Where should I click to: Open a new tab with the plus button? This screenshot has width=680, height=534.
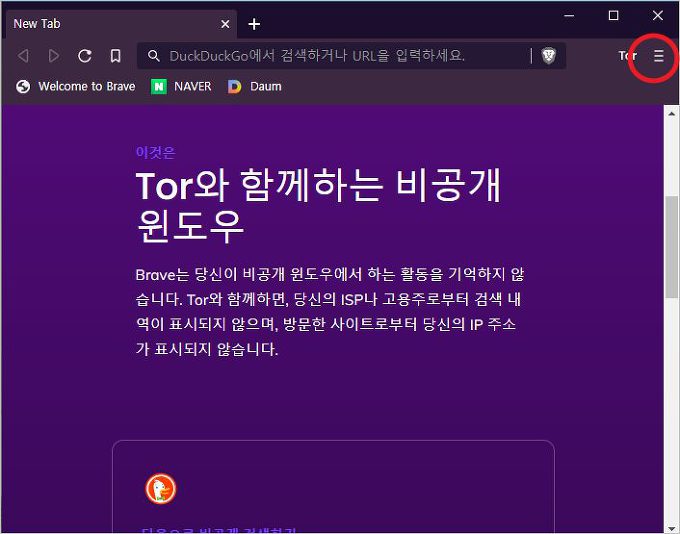254,23
